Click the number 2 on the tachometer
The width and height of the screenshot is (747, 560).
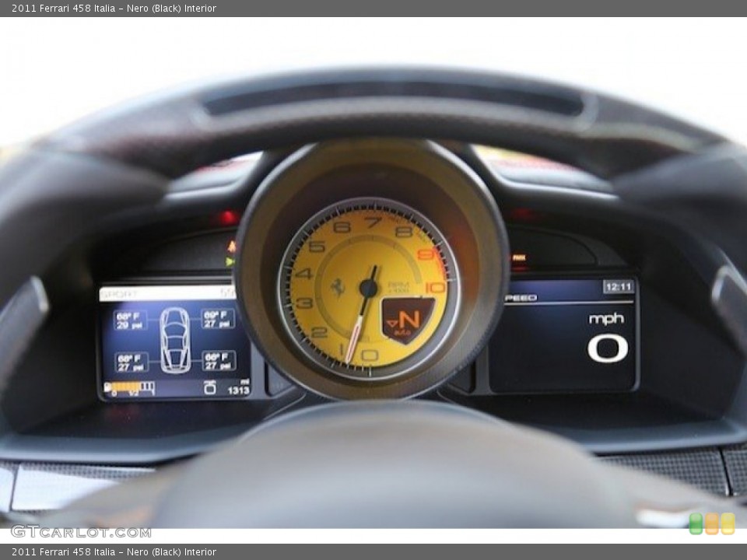tap(319, 331)
